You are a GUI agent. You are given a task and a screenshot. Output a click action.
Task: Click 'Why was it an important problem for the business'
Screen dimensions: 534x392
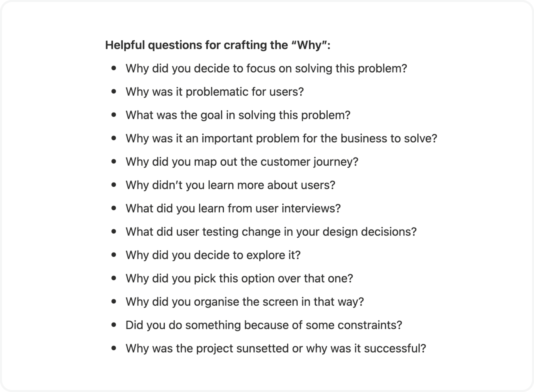[281, 138]
